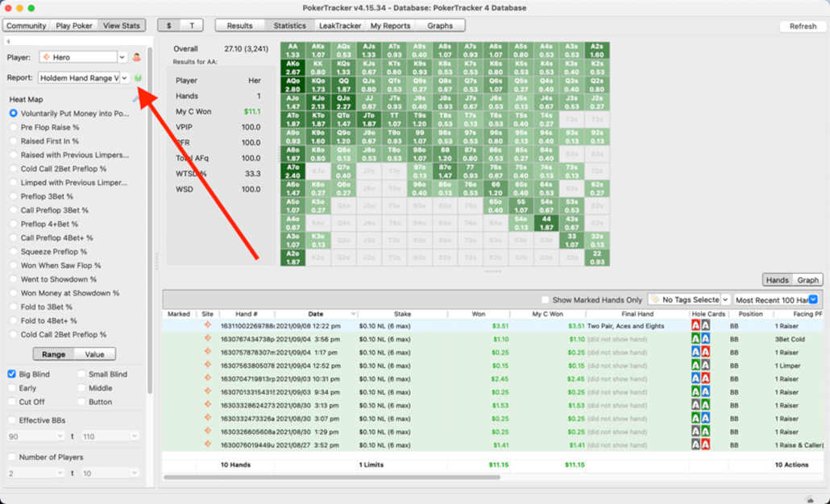Click the horizontal scrollbar under hands table
This screenshot has height=504, width=830.
(332, 477)
